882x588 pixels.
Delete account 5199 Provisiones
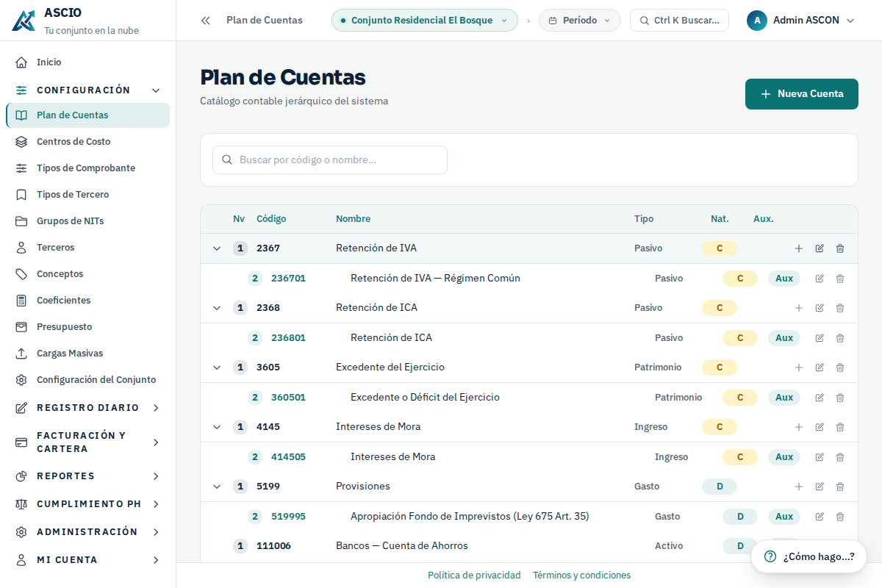[840, 487]
